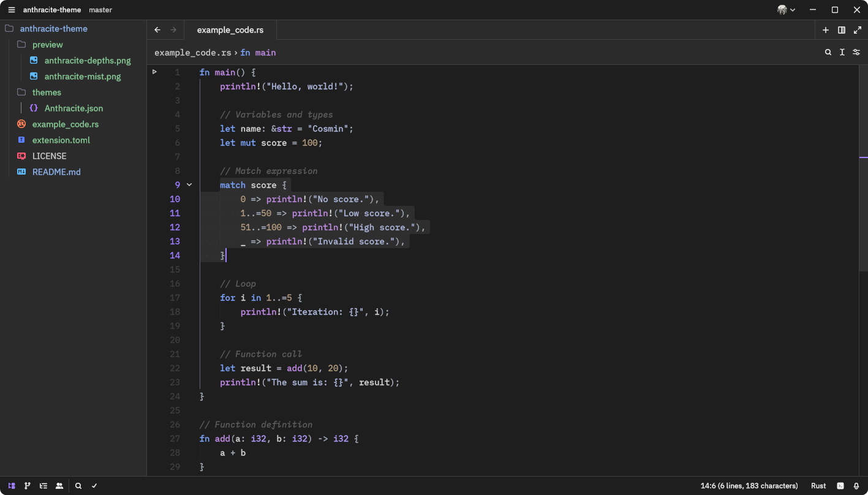
Task: Open Anthracite.json in the file tree
Action: tap(74, 108)
